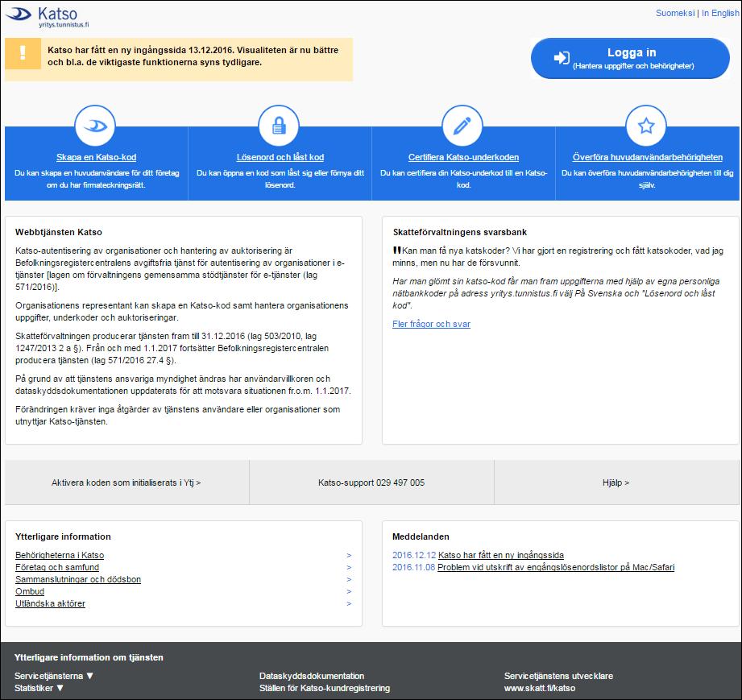Click the padlock icon above Lösenord och låst kod
Viewport: 742px width, 700px height.
(280, 126)
